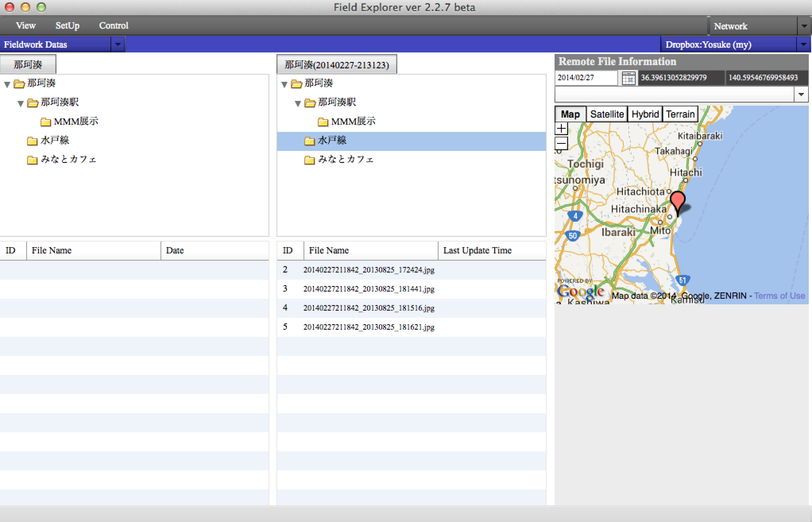Click 水戸線 folder icon in left tree

[32, 141]
